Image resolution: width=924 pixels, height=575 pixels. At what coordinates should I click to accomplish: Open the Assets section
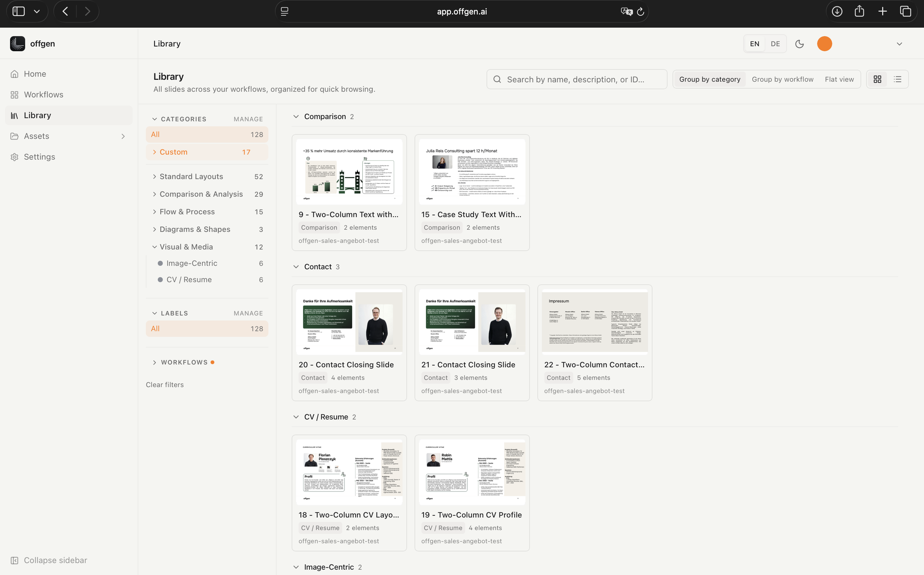pyautogui.click(x=69, y=136)
